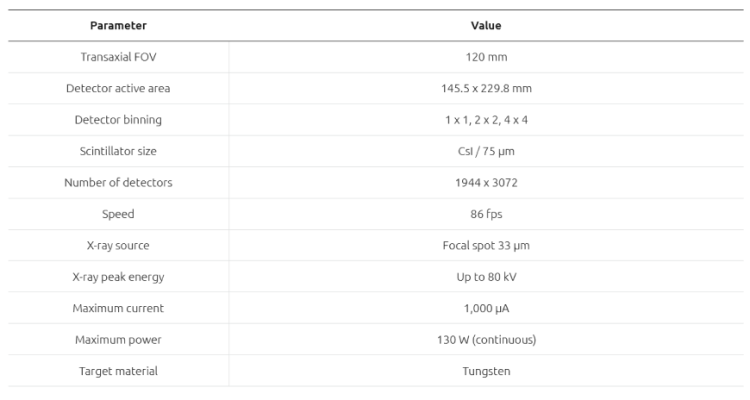This screenshot has width=750, height=400.
Task: Select the Number of detectors label
Action: pyautogui.click(x=118, y=182)
